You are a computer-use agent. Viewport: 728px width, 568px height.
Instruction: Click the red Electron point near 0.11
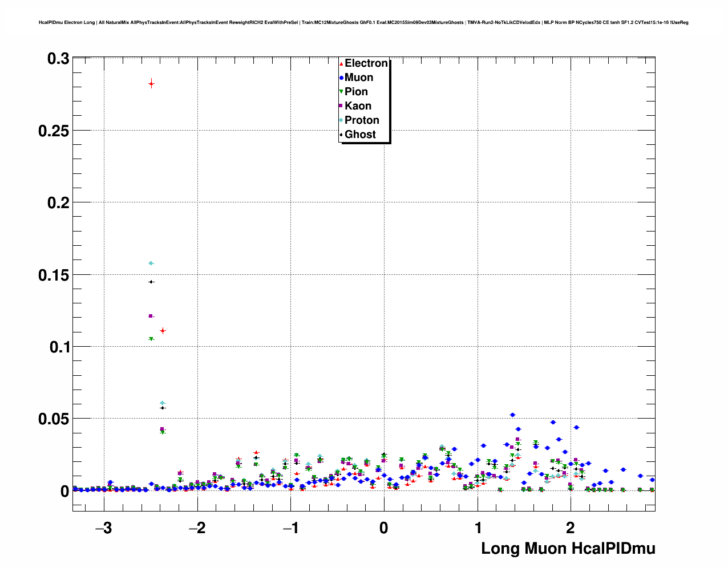point(163,331)
